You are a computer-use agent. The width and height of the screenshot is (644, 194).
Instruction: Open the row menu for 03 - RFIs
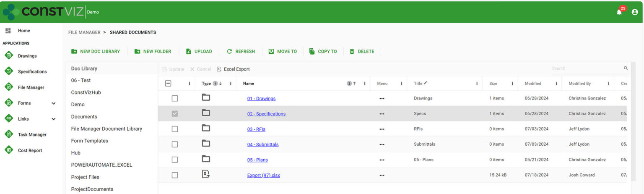[382, 129]
